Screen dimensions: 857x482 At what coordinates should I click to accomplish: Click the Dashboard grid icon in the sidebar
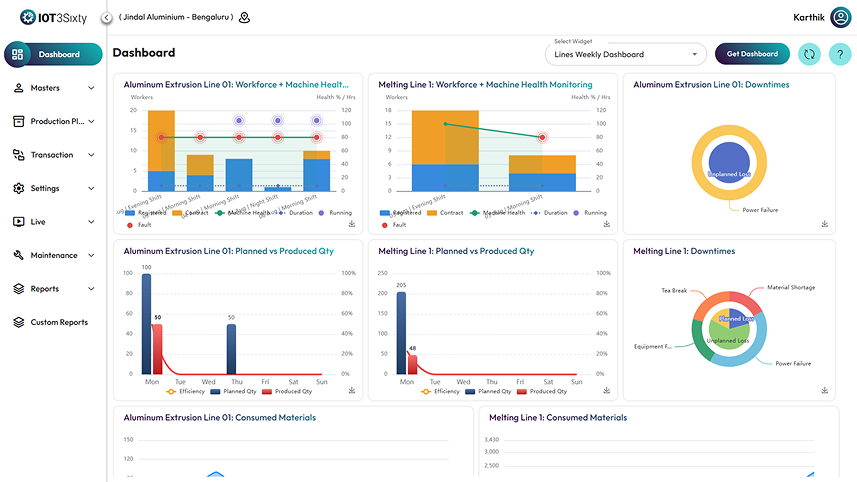click(17, 54)
